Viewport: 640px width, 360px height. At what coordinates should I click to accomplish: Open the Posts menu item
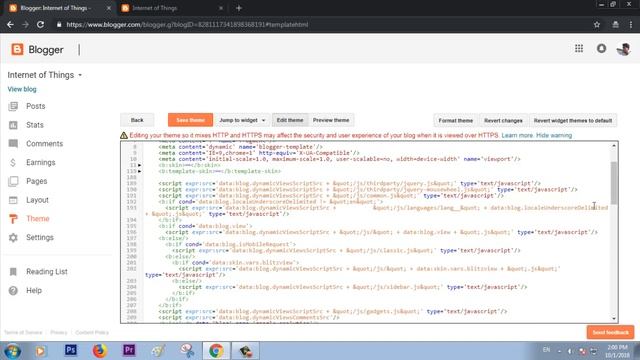click(x=36, y=106)
